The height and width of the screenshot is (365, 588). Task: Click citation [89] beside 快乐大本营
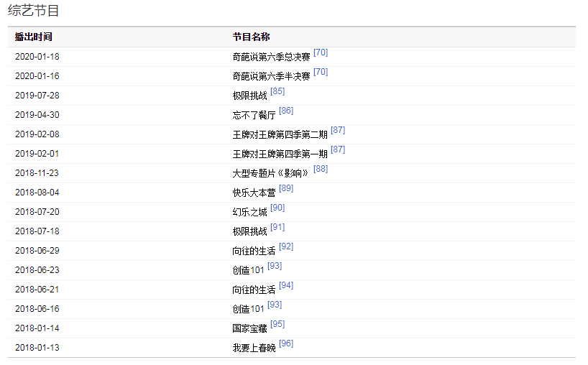(x=286, y=188)
